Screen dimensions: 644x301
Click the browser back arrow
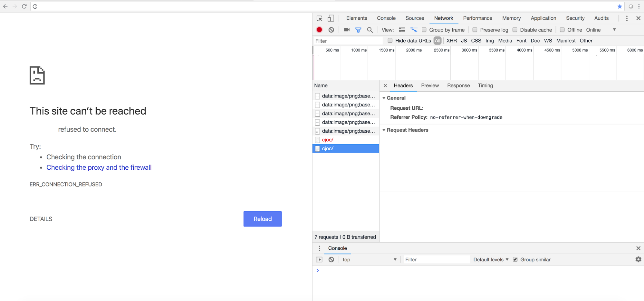pyautogui.click(x=5, y=6)
